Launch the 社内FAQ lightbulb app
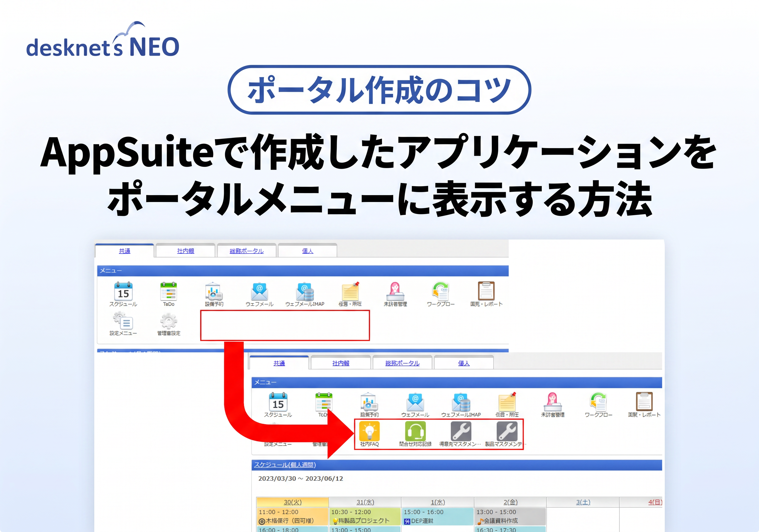The height and width of the screenshot is (532, 759). click(x=369, y=431)
